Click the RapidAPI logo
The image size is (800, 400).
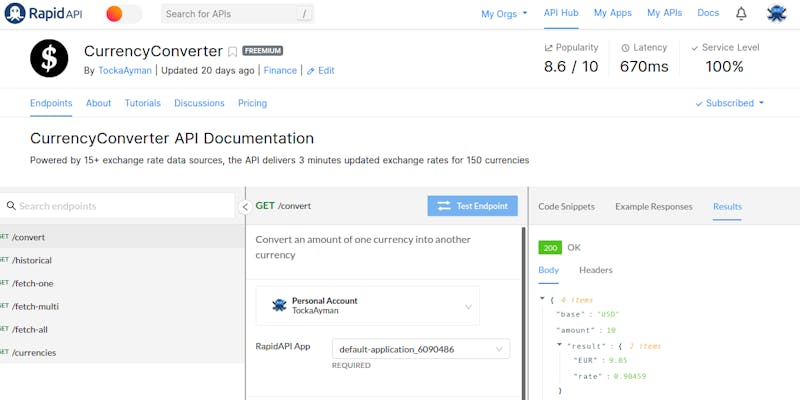pyautogui.click(x=43, y=13)
